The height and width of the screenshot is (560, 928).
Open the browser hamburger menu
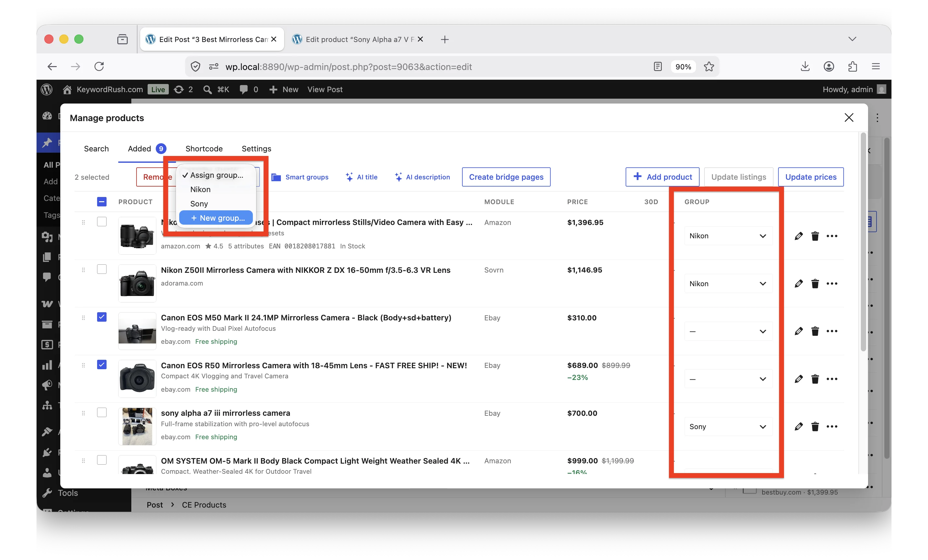876,67
